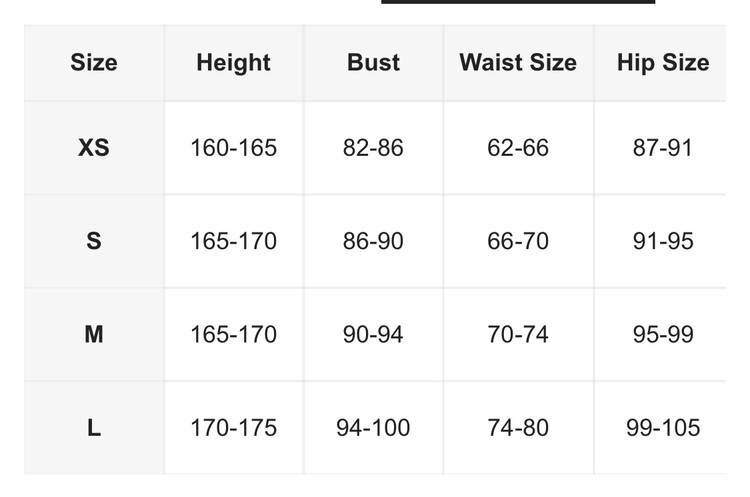The width and height of the screenshot is (750, 497).
Task: Select the 66-70 waist size cell
Action: click(518, 241)
